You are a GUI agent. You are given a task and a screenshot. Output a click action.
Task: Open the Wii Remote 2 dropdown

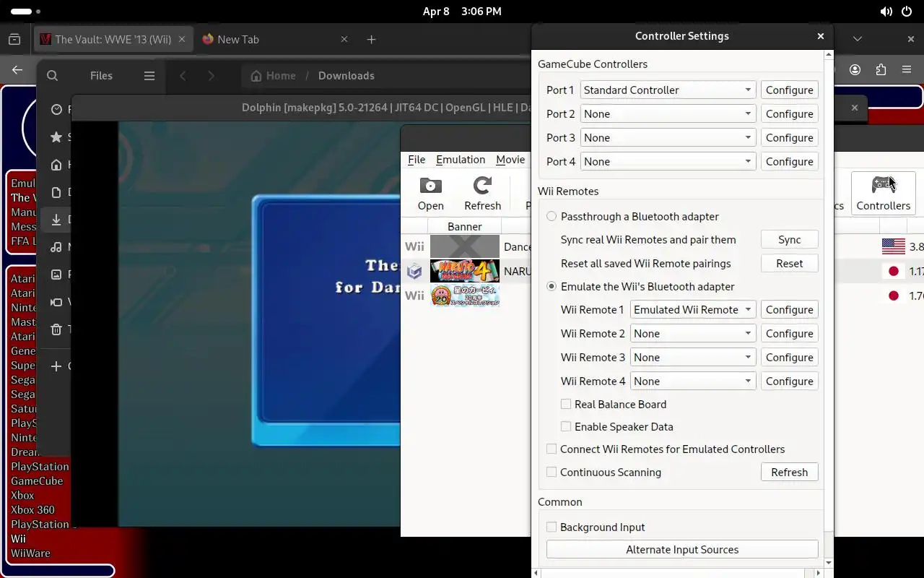tap(694, 333)
